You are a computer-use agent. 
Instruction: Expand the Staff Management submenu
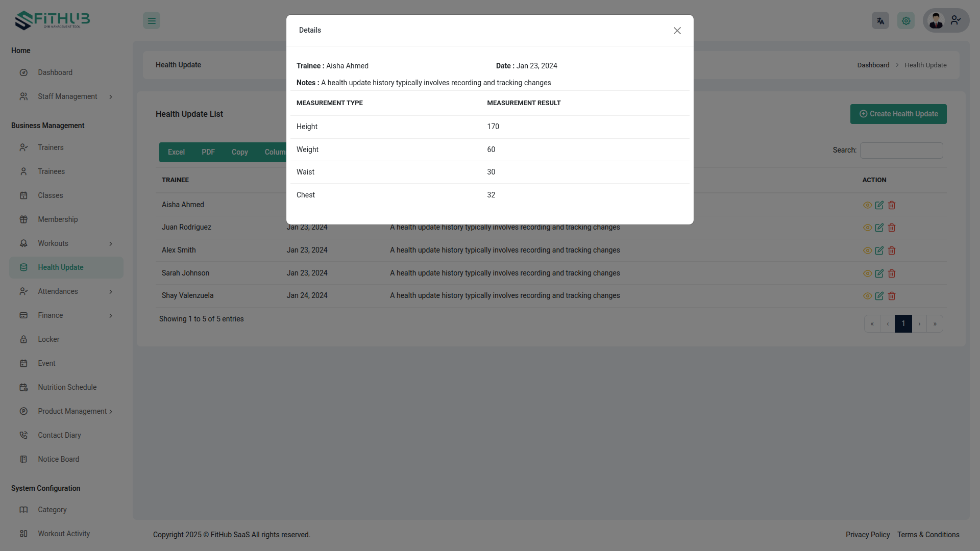pos(66,96)
